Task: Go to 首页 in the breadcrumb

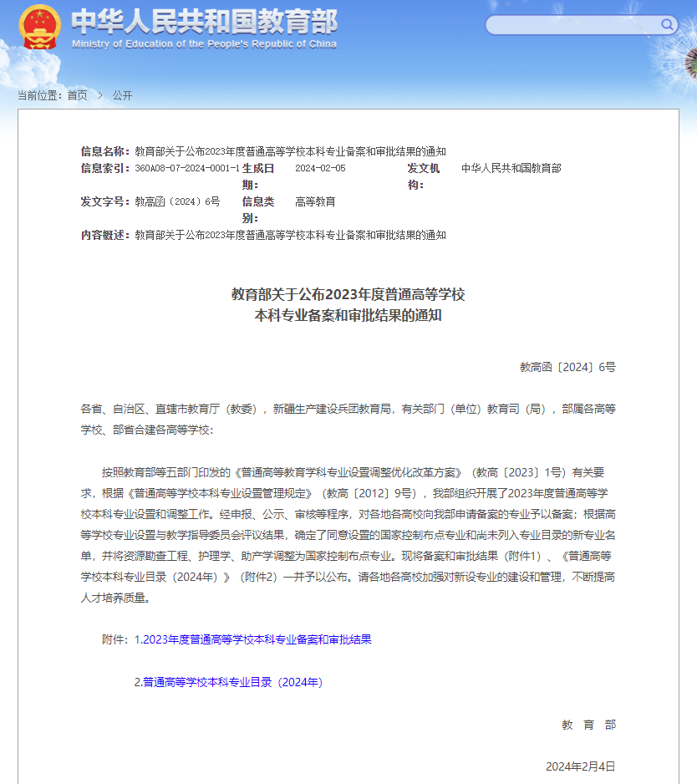Action: coord(77,95)
